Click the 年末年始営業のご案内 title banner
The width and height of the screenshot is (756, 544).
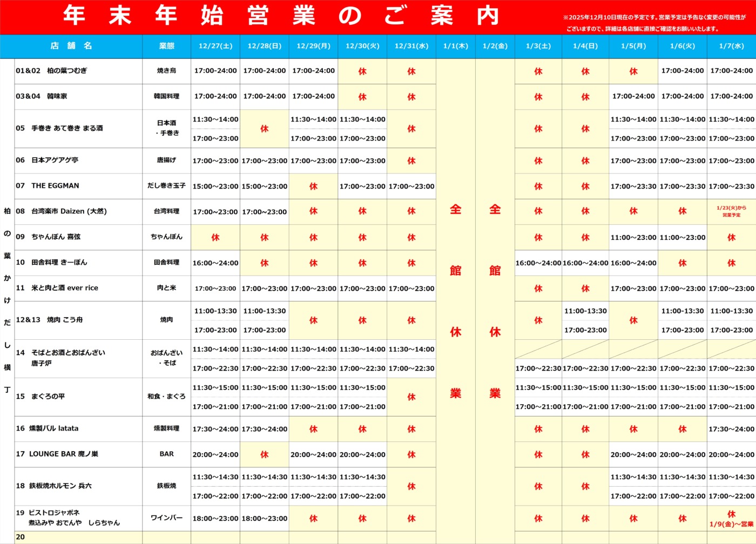(x=281, y=16)
